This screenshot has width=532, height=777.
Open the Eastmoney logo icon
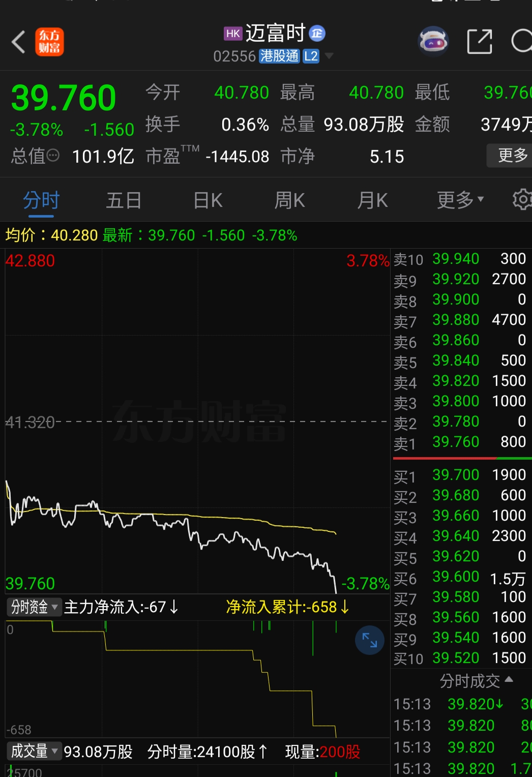pos(49,42)
